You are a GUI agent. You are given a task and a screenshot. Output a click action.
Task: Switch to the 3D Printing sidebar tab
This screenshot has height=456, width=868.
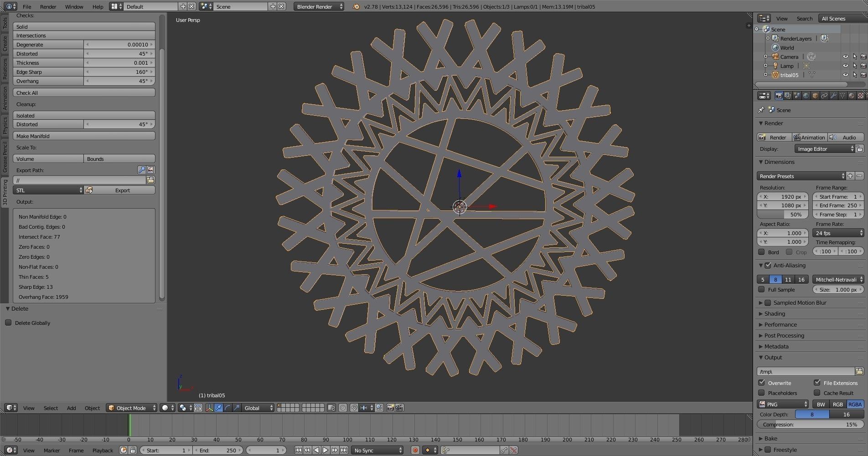[x=5, y=192]
